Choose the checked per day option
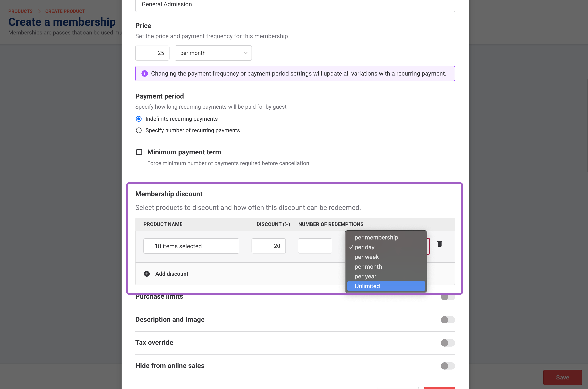 386,247
